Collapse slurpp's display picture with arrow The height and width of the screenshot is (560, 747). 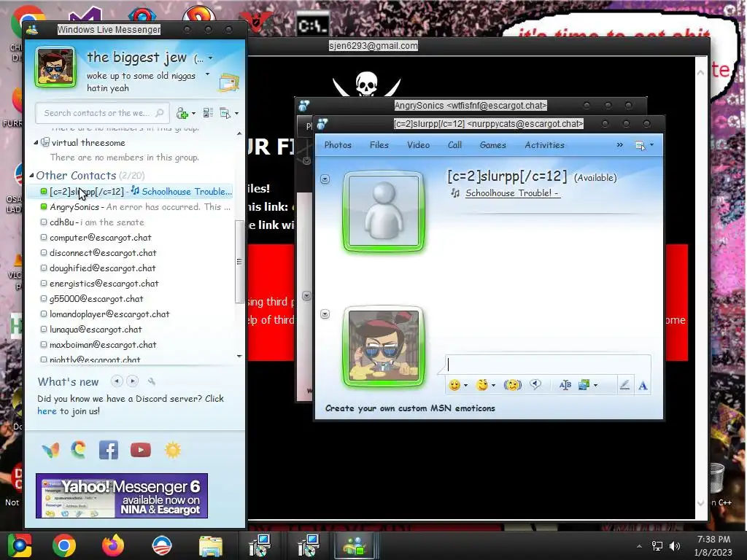click(x=325, y=179)
